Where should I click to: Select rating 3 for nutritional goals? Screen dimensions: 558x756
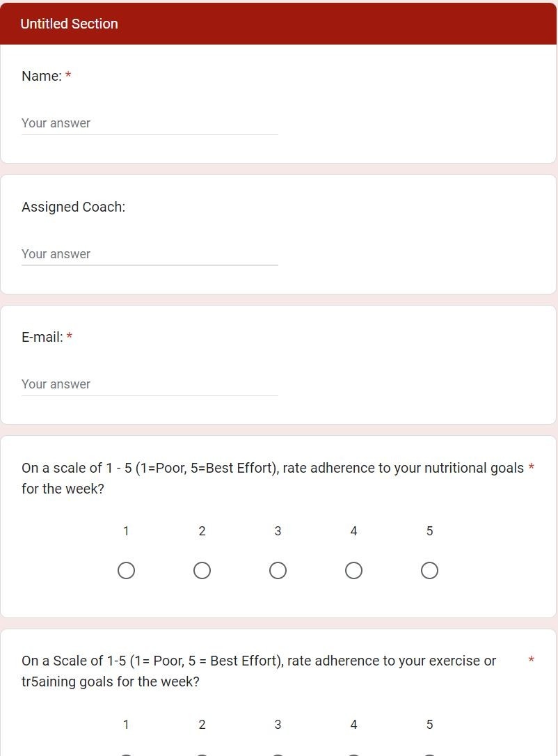[x=278, y=570]
